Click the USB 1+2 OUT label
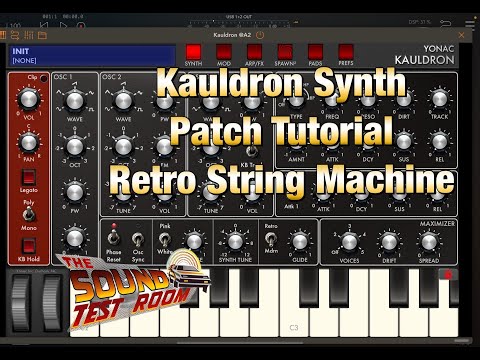 click(239, 17)
